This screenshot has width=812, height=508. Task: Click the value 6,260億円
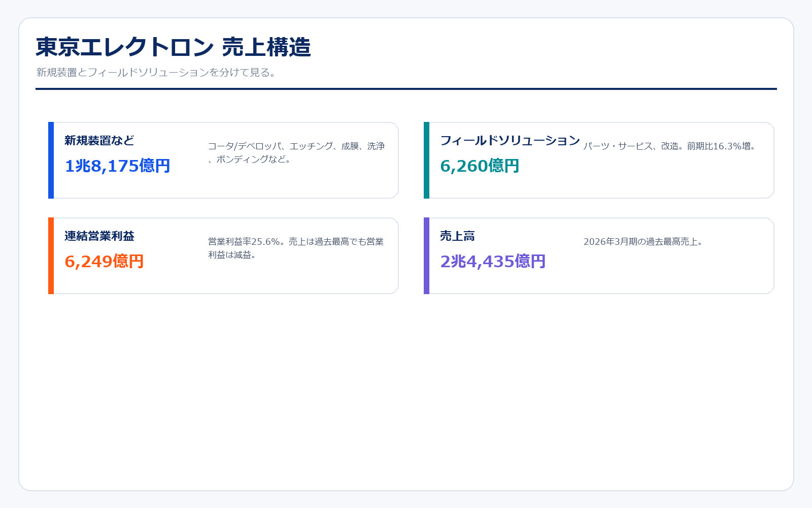(480, 166)
